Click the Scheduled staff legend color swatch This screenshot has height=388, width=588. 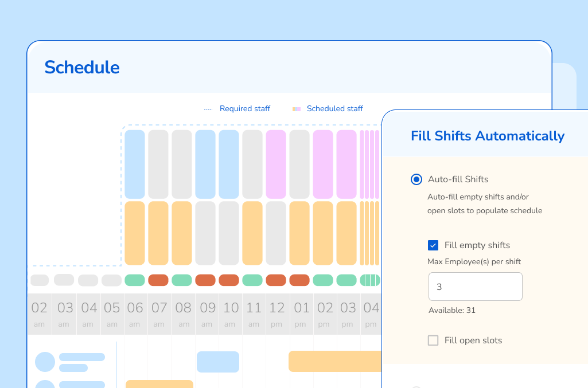(x=297, y=108)
